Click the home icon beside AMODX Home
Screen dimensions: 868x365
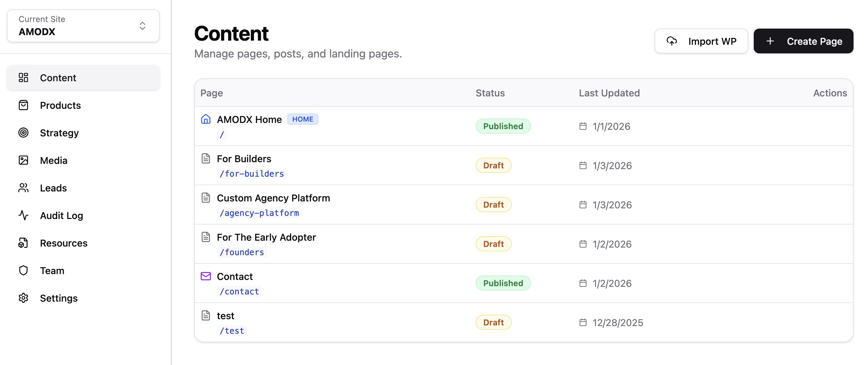tap(205, 119)
